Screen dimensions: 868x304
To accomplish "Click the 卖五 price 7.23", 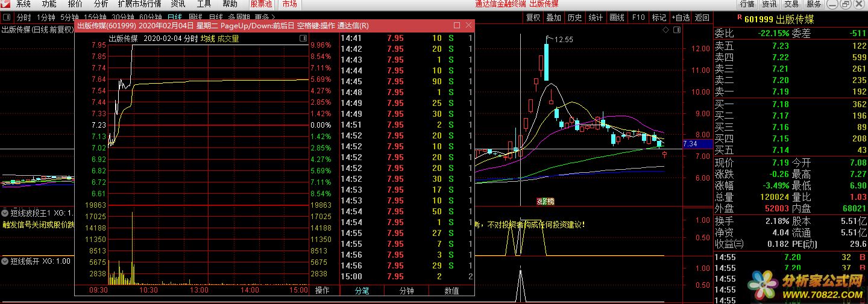I will (780, 46).
